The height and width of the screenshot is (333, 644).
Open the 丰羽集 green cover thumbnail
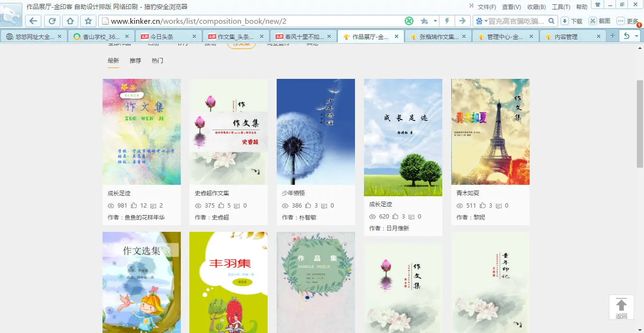(228, 282)
